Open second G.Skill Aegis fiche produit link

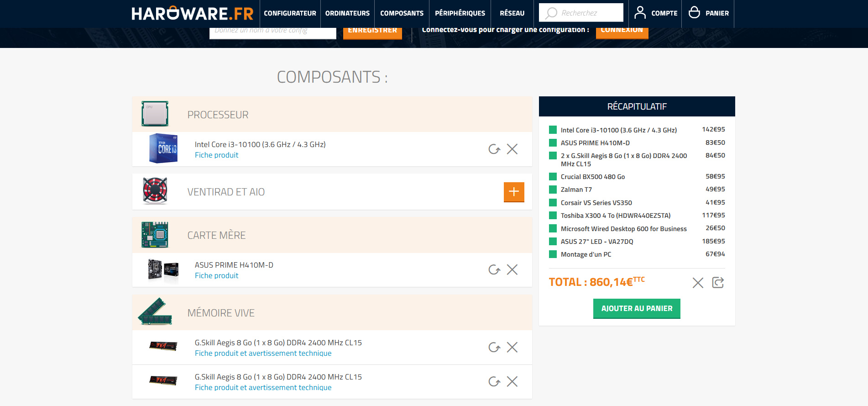click(263, 388)
